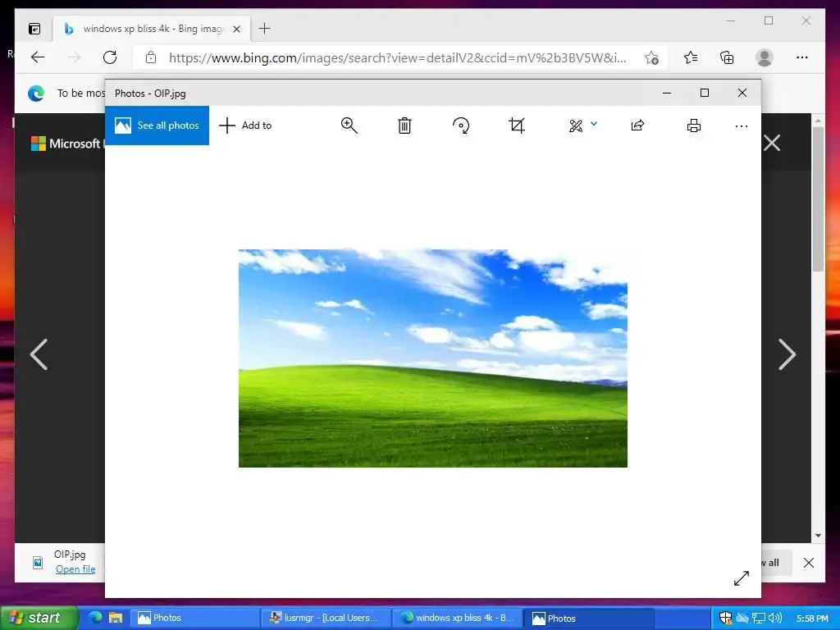Click the Open file link for OIP.jpg
The height and width of the screenshot is (630, 840).
(x=75, y=569)
